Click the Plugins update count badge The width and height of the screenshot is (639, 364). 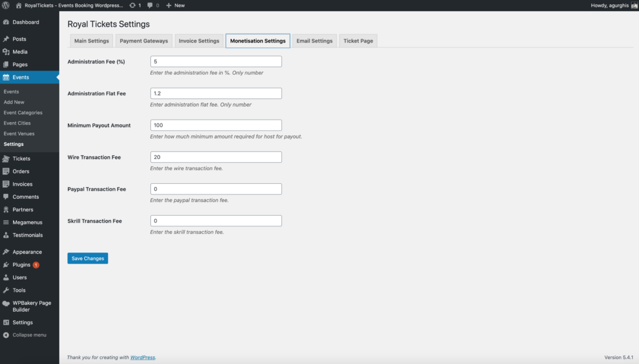(36, 265)
